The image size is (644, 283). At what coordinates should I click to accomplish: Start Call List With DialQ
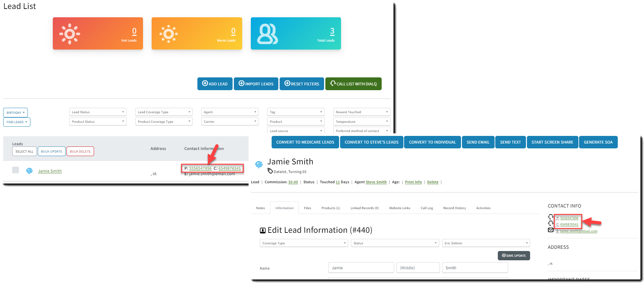pyautogui.click(x=354, y=84)
